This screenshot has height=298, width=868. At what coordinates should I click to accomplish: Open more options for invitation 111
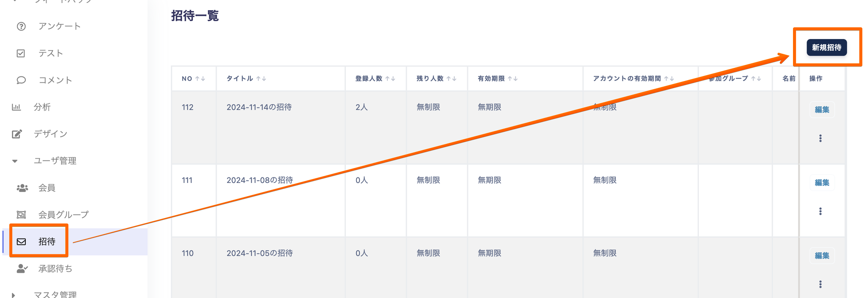820,211
